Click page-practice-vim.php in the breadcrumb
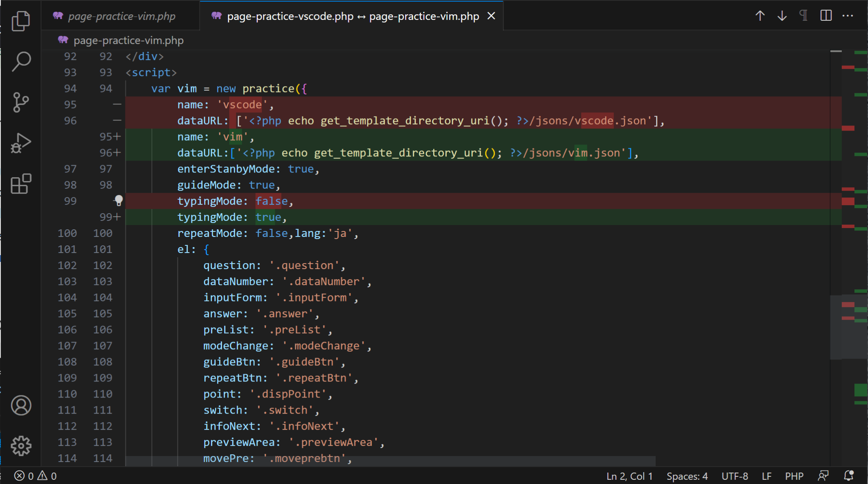 point(128,41)
